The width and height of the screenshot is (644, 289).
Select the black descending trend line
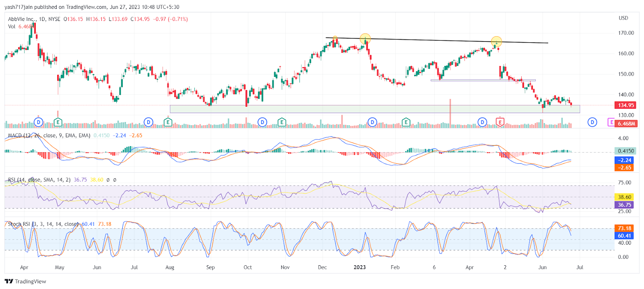437,40
